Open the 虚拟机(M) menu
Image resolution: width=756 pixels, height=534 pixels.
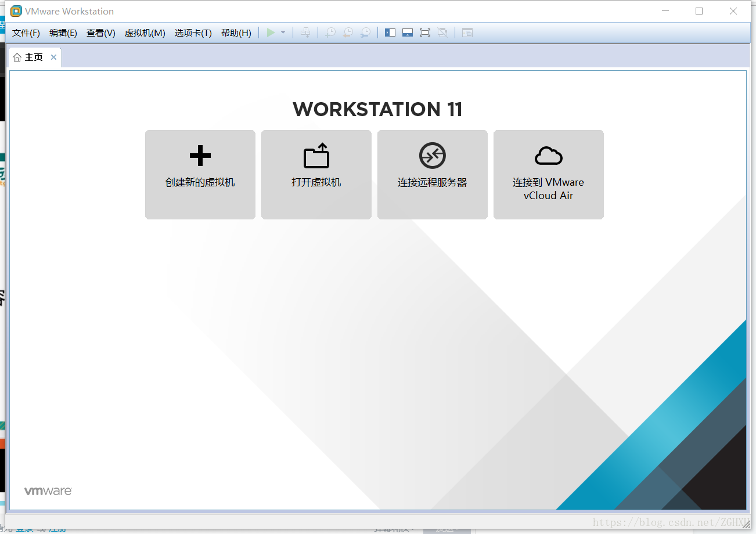(145, 33)
